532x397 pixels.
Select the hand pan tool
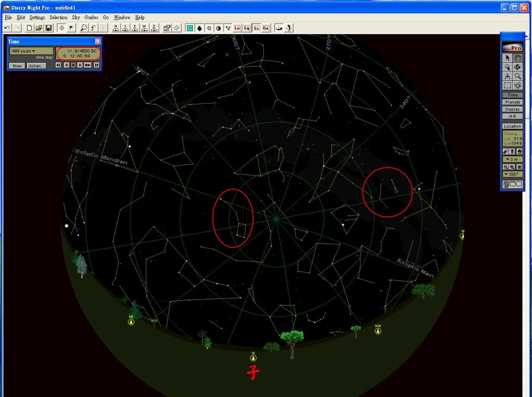coord(517,58)
